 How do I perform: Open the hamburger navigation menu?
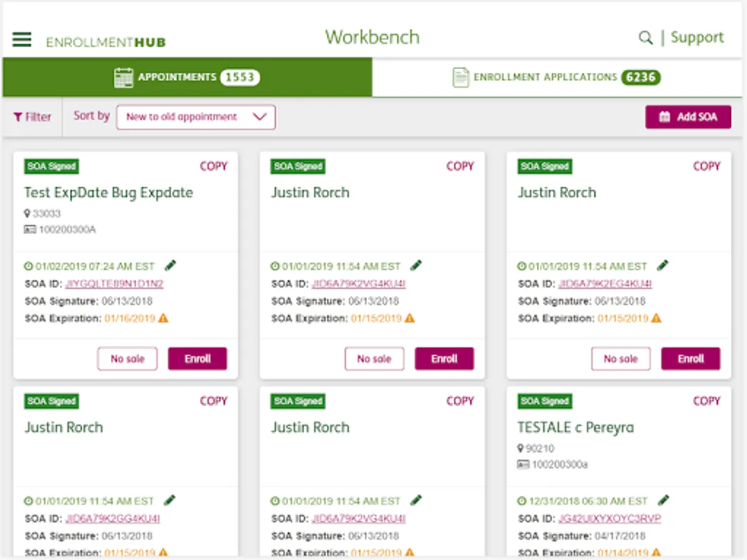click(22, 40)
